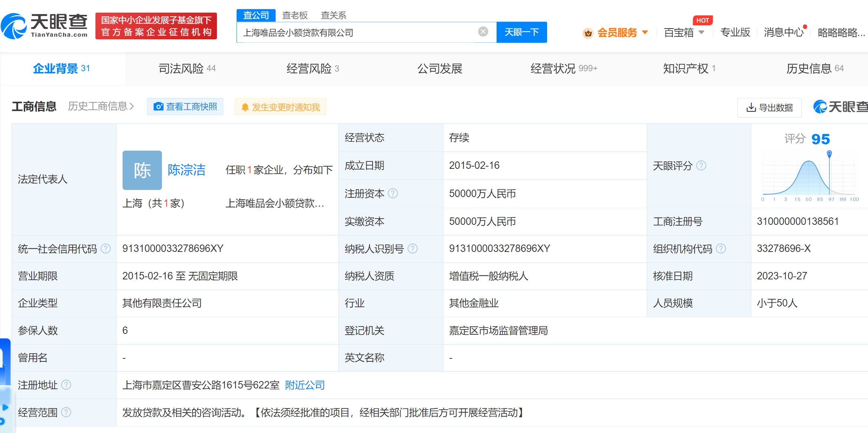Click the help icon beside 统一社会信用代码
The height and width of the screenshot is (433, 868).
[x=106, y=249]
